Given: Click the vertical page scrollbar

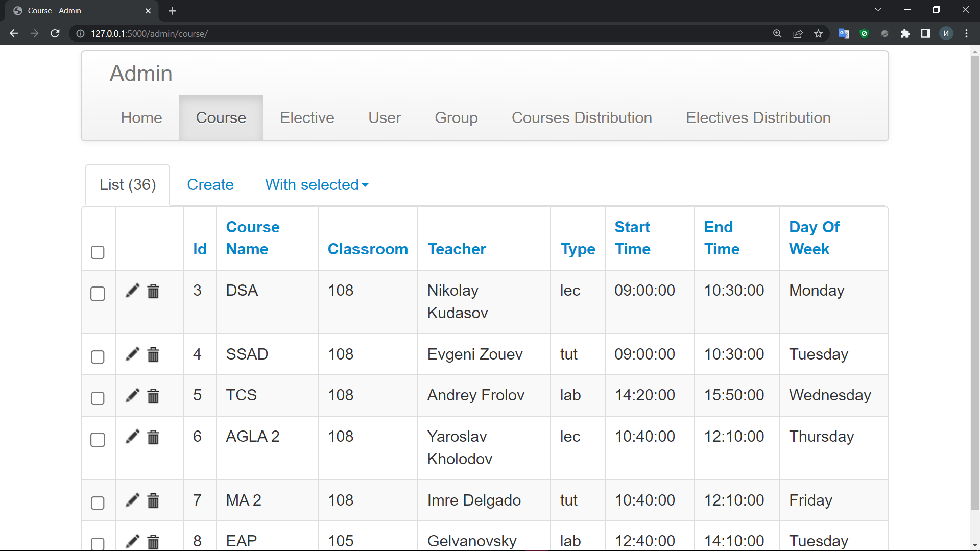Looking at the screenshot, I should click(975, 281).
